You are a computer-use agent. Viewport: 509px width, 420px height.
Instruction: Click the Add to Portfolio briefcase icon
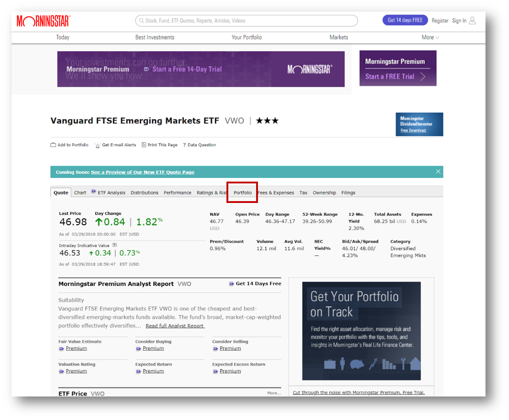[x=53, y=145]
